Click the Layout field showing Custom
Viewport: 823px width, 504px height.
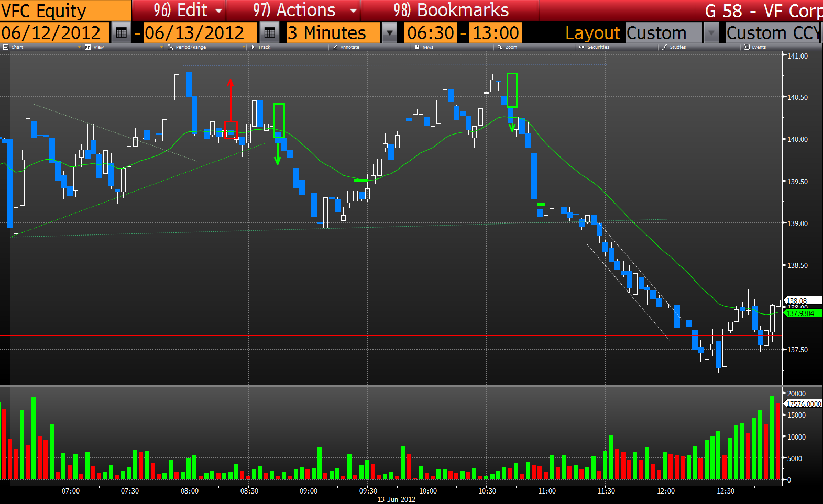(663, 32)
